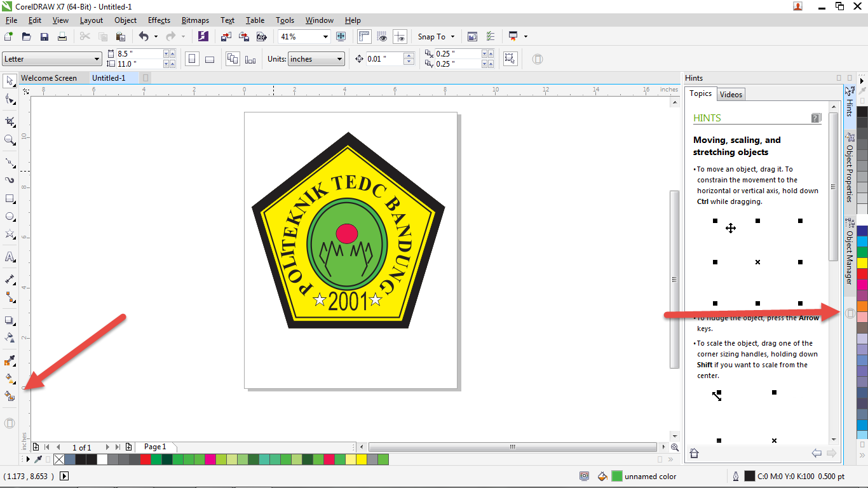Choose the Crop tool
This screenshot has width=868, height=488.
coord(10,121)
